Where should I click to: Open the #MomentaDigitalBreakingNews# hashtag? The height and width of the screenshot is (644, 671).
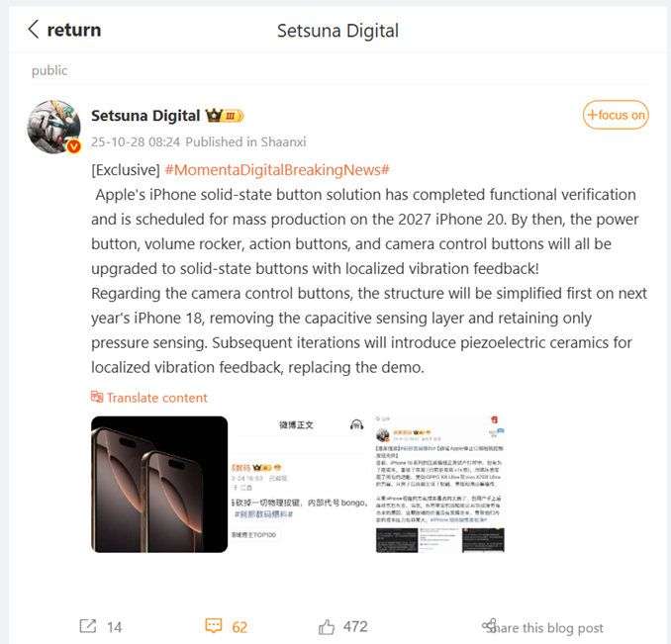coord(277,170)
